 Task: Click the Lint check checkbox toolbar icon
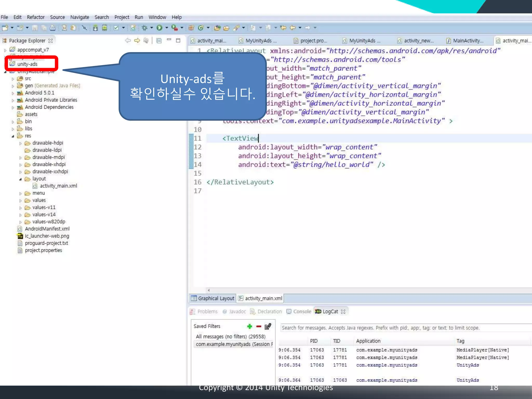116,28
